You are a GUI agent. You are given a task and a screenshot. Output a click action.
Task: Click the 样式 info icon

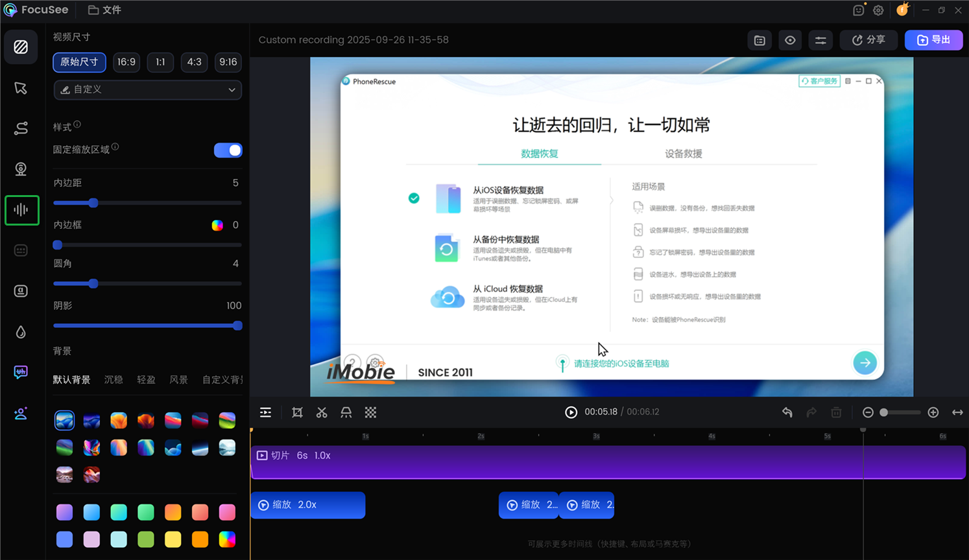pos(77,124)
